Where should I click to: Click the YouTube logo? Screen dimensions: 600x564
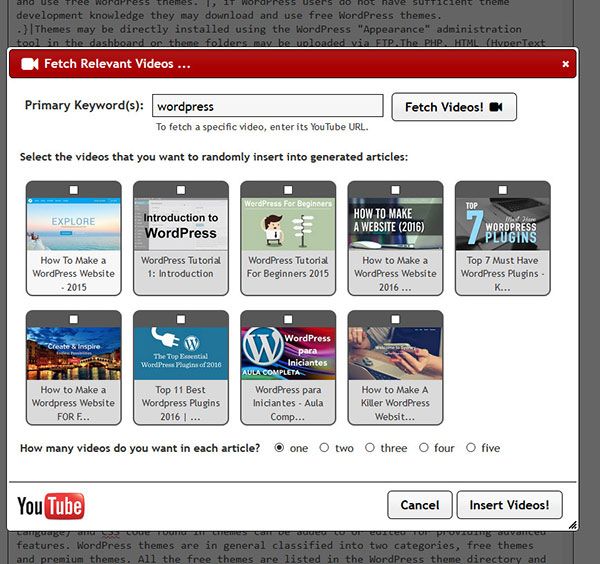51,506
